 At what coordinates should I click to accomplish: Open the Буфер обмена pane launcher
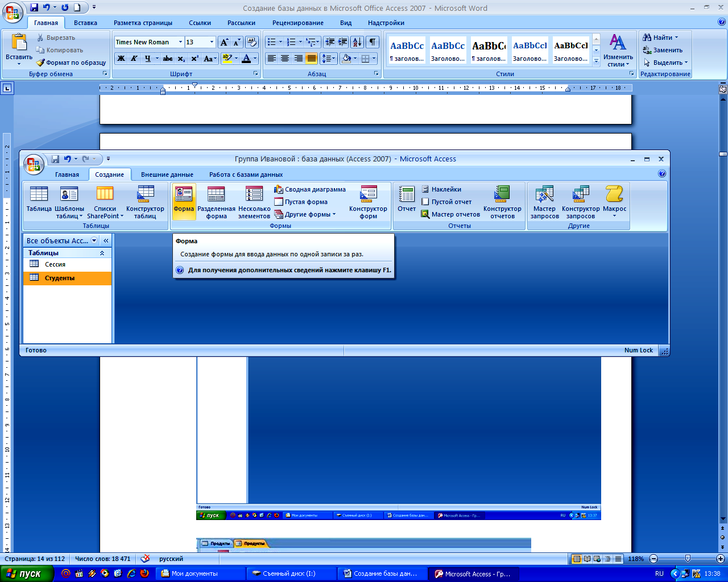point(105,74)
